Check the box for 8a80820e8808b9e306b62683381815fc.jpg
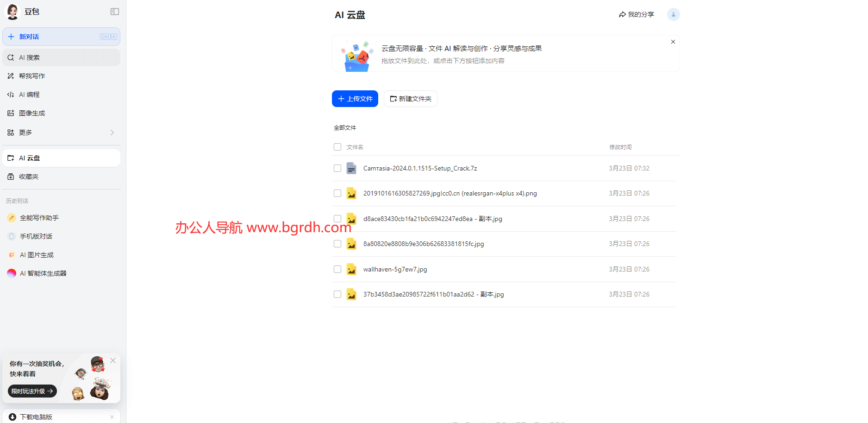 337,244
